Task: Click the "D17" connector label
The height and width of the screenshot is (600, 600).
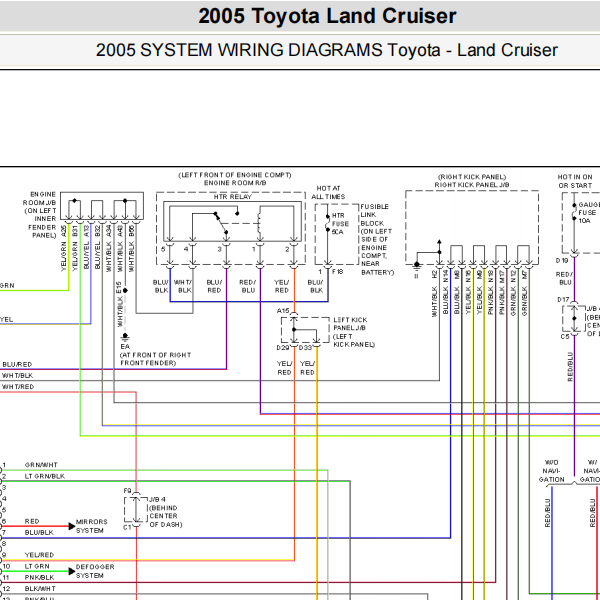Action: pyautogui.click(x=563, y=300)
